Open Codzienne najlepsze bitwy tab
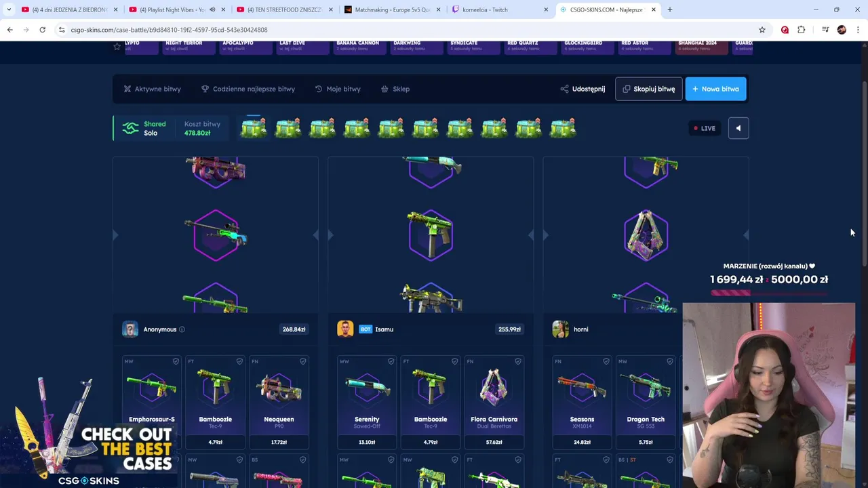 pos(248,89)
